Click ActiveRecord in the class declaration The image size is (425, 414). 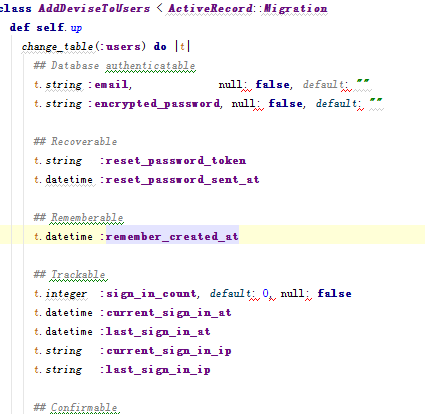(210, 8)
